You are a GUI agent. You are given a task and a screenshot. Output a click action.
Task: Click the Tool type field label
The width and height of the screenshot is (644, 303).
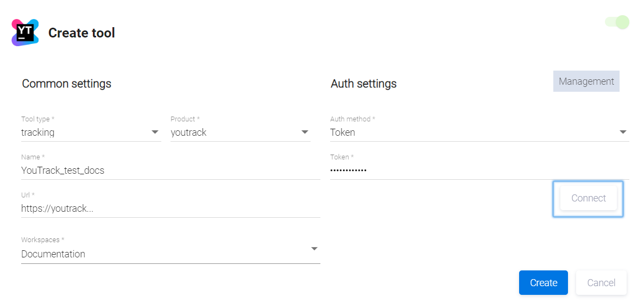[36, 119]
